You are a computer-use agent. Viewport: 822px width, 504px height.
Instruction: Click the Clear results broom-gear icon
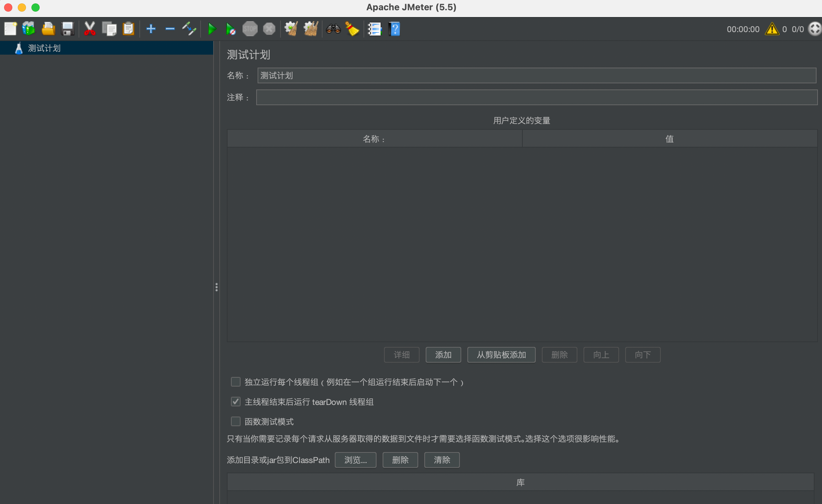pos(291,29)
